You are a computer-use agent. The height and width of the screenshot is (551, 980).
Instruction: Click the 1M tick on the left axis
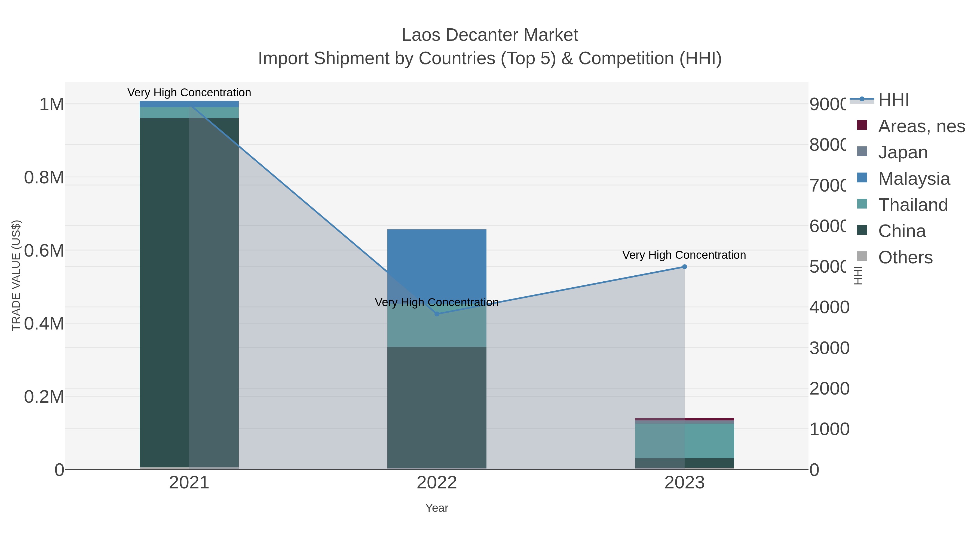pos(52,104)
